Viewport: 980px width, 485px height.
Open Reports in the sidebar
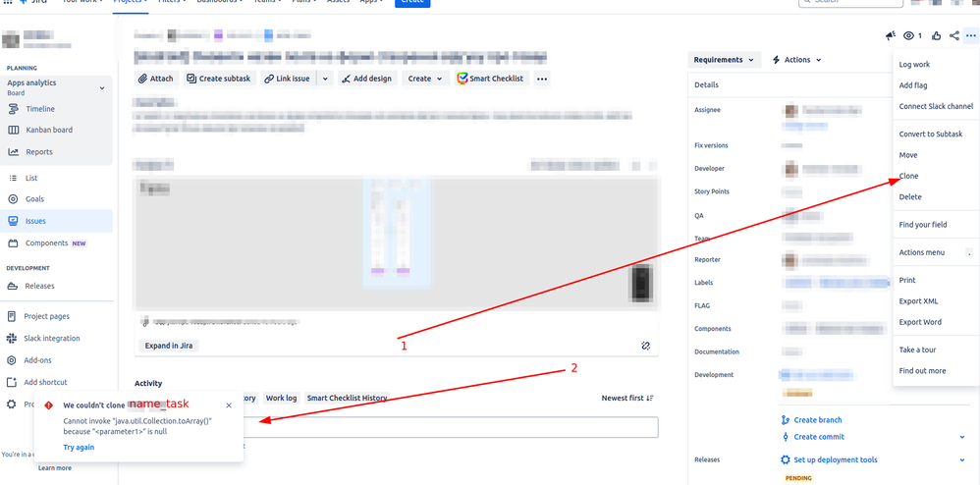[x=38, y=152]
